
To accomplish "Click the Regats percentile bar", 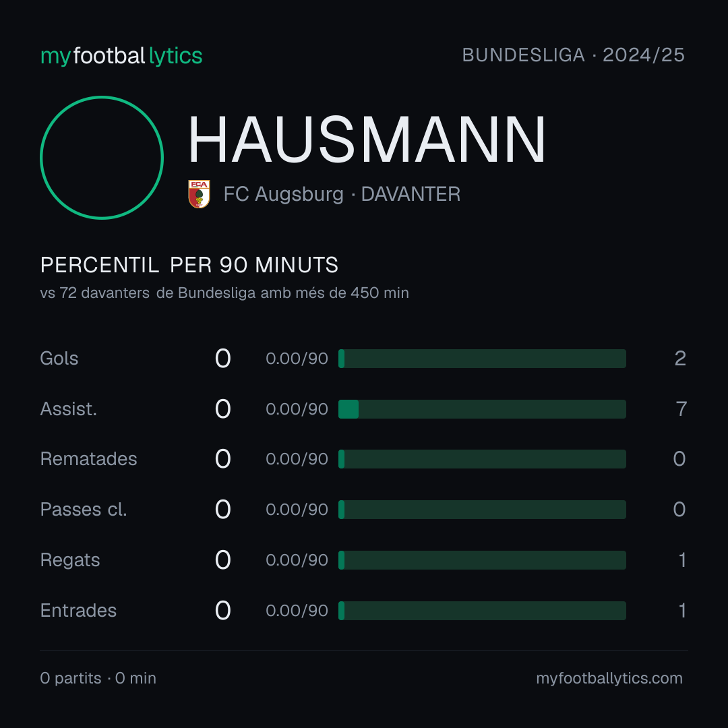I will click(482, 560).
